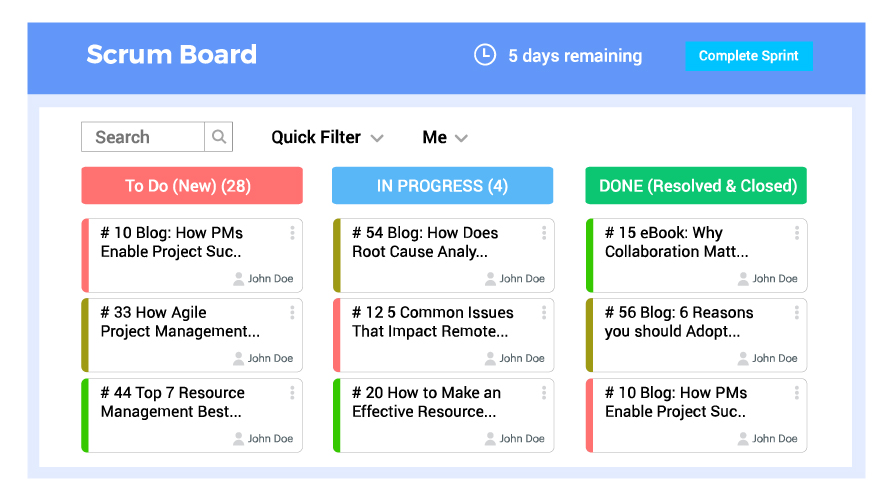Open three-dot menu on #20 Effective Resource card
This screenshot has height=500, width=890.
point(544,393)
